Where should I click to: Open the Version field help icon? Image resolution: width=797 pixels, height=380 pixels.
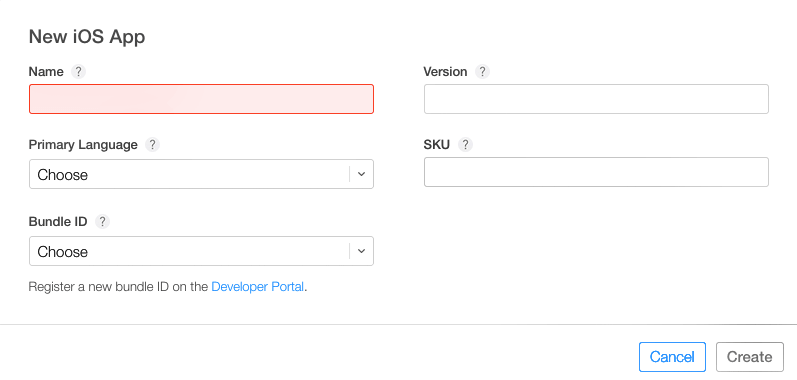click(x=482, y=72)
